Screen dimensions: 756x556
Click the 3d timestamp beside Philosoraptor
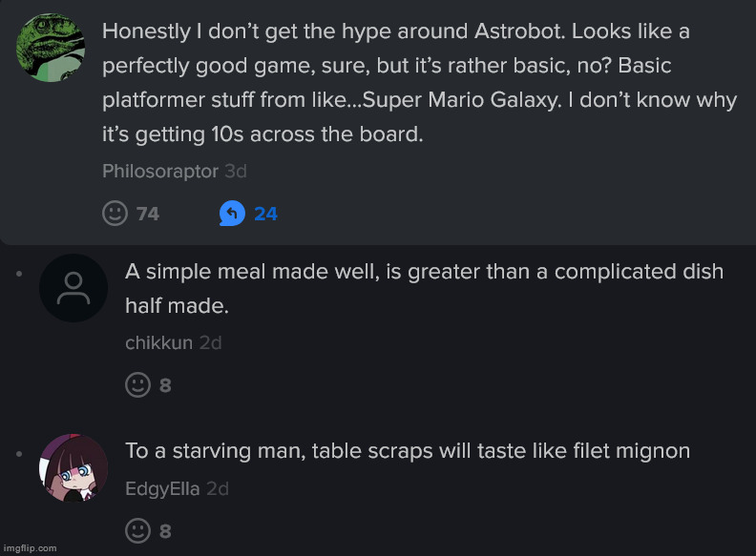(x=235, y=171)
